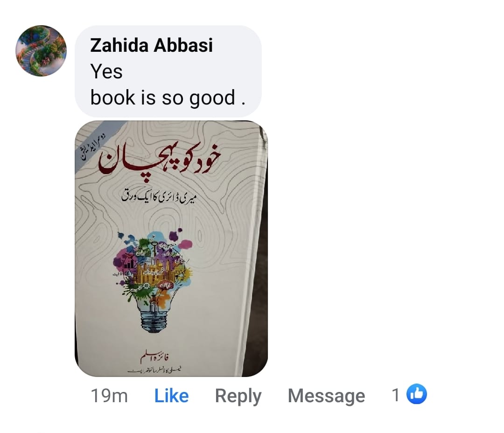Message the commenter via the Message link
504x433 pixels.
326,395
